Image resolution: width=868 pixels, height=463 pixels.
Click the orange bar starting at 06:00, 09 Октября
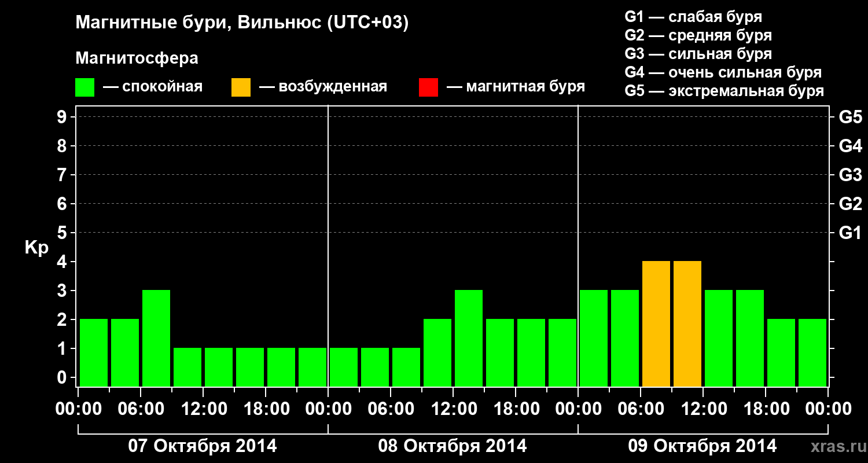coord(656,324)
